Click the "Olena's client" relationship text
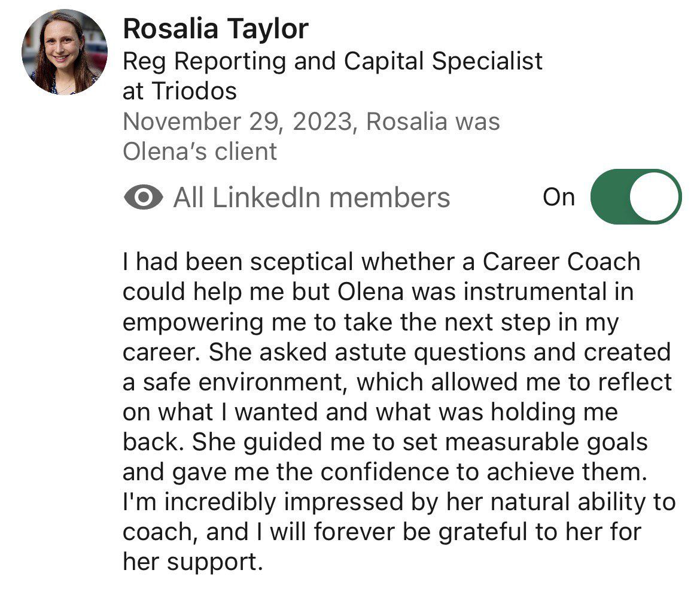The height and width of the screenshot is (591, 700). pyautogui.click(x=200, y=152)
